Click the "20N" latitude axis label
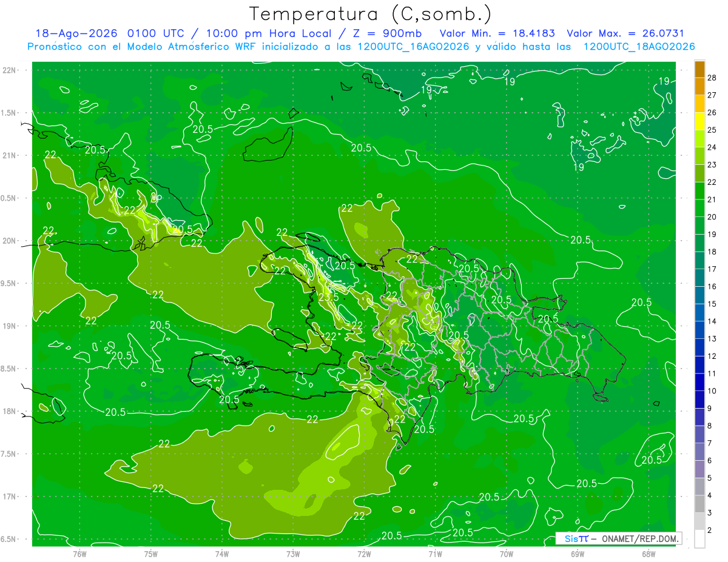This screenshot has width=728, height=562. (9, 241)
